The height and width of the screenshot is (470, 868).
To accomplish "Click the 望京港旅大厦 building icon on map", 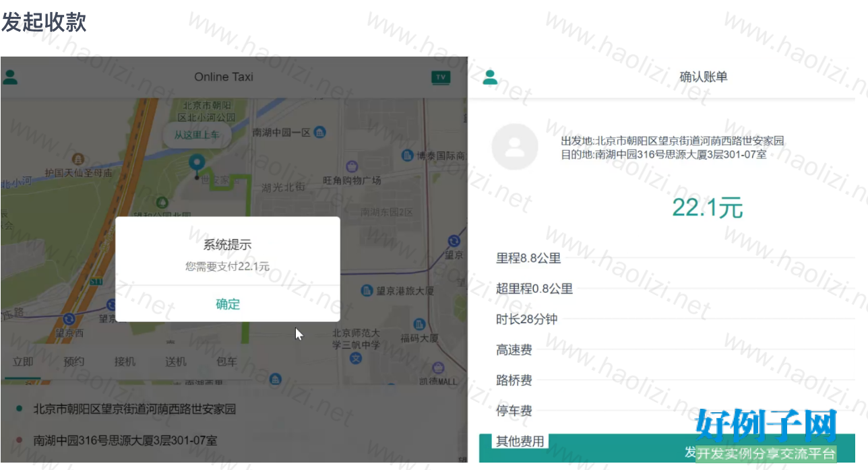I will [x=367, y=291].
